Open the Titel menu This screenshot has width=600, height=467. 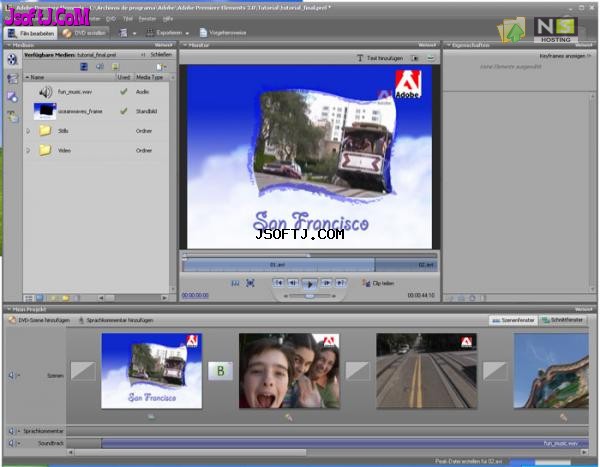click(x=128, y=18)
